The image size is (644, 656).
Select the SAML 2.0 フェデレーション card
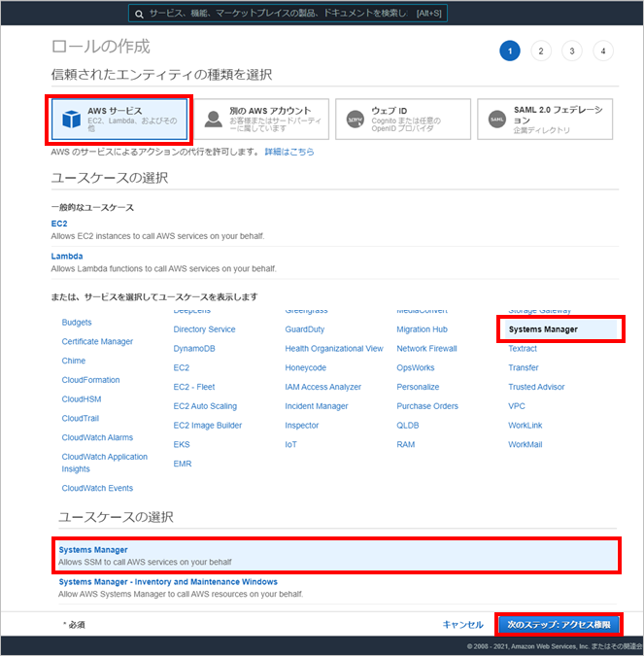(545, 120)
